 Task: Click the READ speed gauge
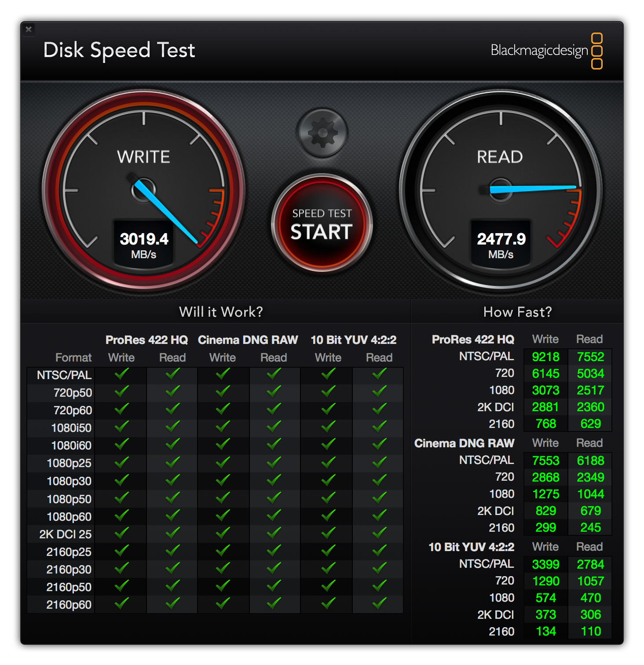point(501,189)
